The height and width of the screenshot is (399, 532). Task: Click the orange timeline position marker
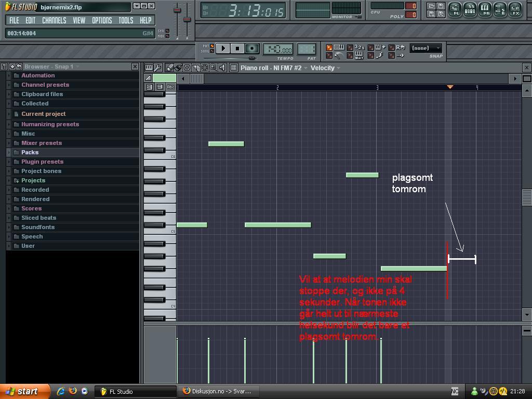tap(450, 87)
